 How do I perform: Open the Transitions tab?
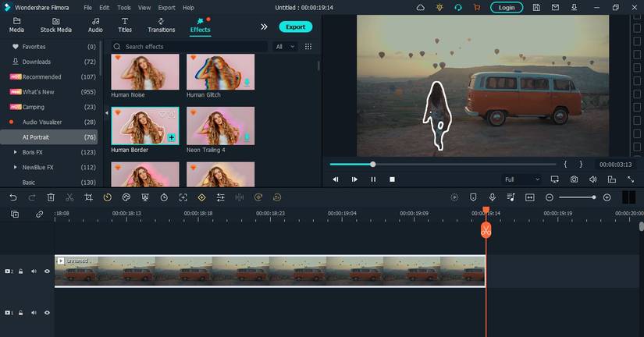(x=161, y=25)
